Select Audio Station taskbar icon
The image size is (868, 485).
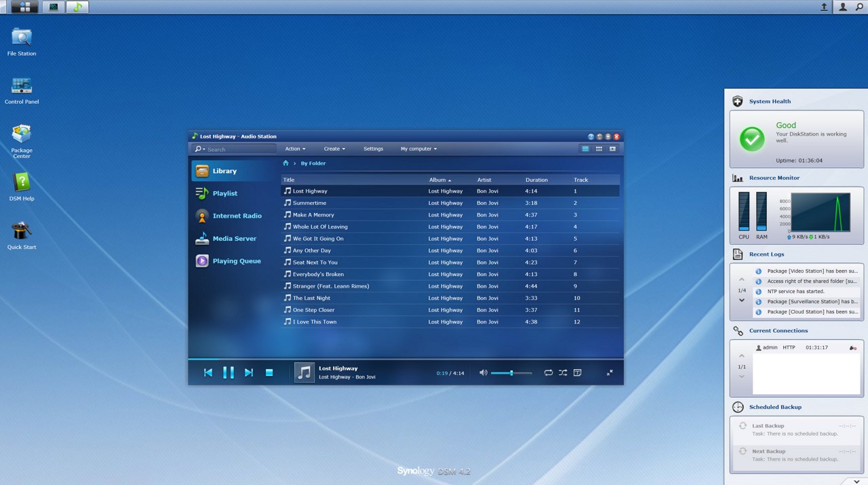coord(77,7)
